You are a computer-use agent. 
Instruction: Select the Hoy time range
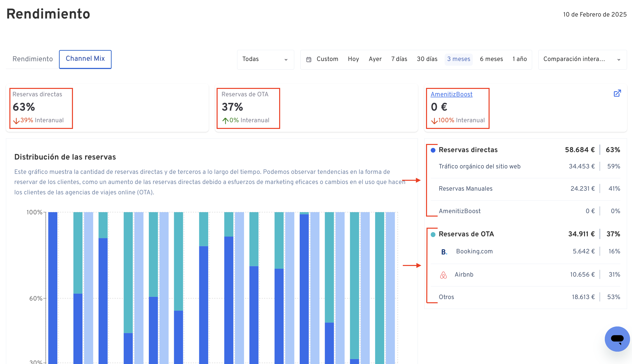(353, 59)
